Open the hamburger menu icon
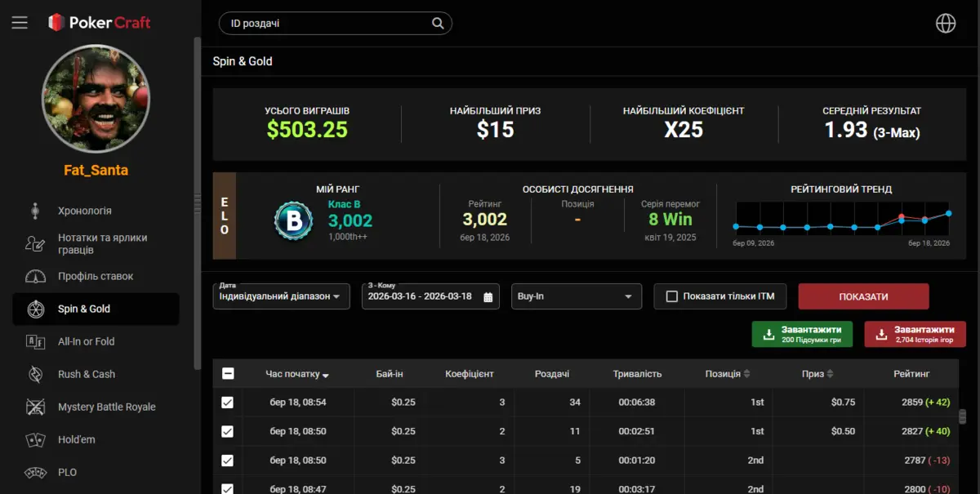980x494 pixels. click(x=20, y=23)
